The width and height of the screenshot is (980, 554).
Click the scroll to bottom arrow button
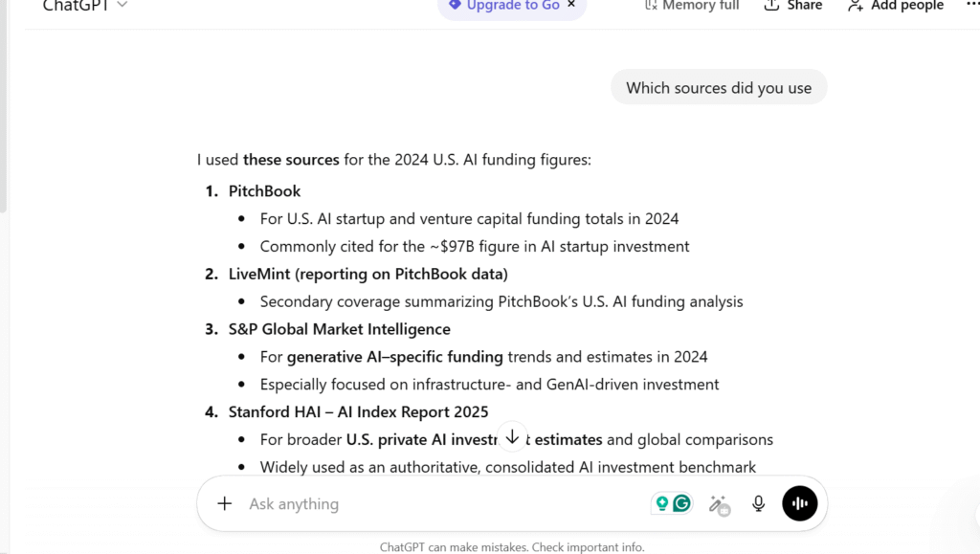512,436
